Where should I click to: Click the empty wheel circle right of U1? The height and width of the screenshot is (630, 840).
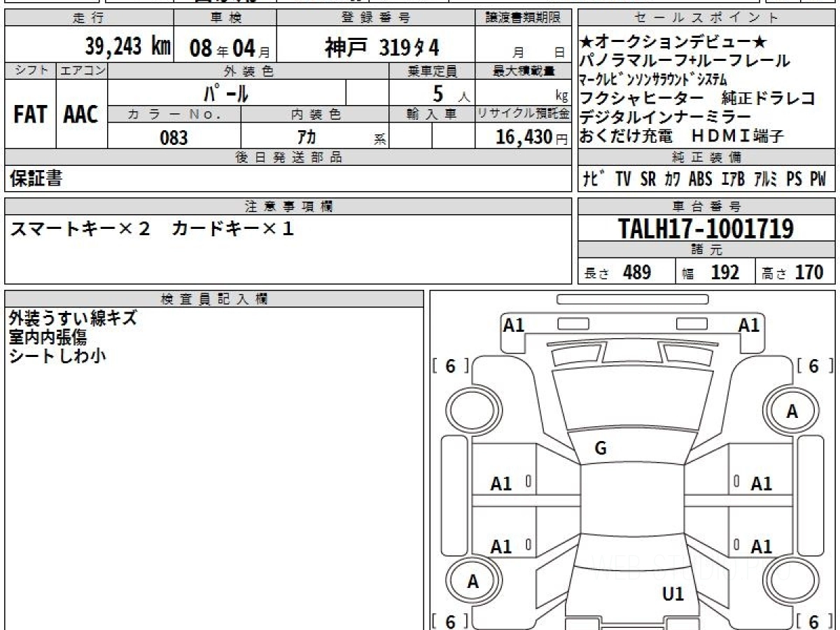(x=792, y=582)
